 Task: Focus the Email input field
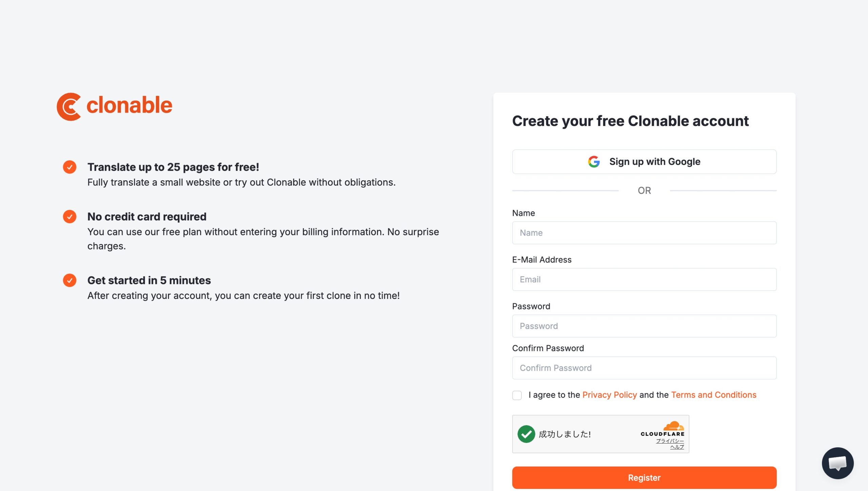click(644, 280)
